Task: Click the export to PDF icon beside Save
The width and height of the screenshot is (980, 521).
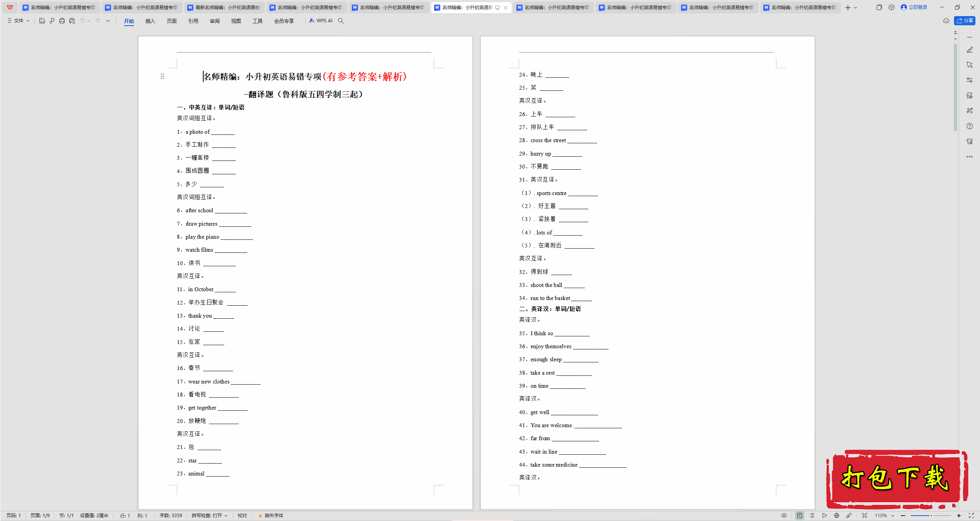Action: (x=52, y=21)
